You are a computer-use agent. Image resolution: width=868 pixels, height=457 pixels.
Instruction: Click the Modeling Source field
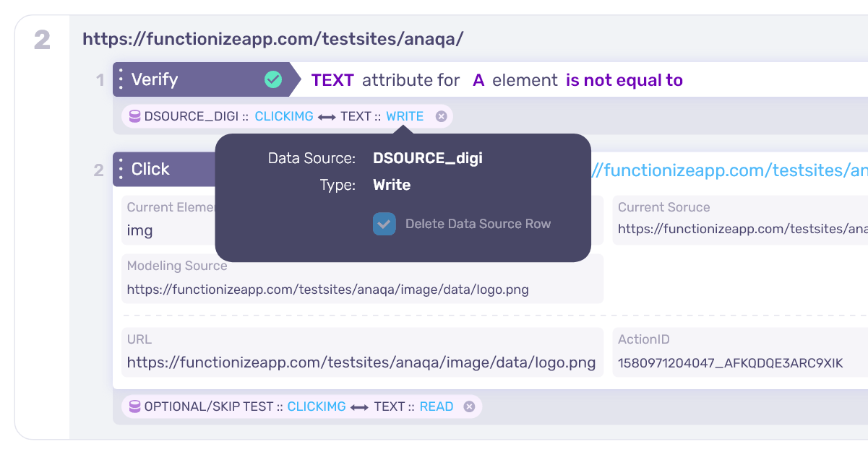[361, 290]
